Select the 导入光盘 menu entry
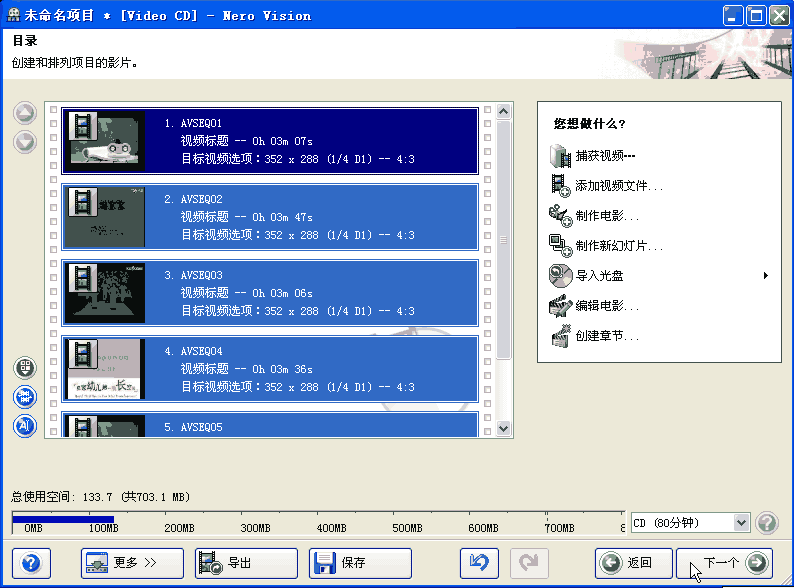This screenshot has width=794, height=588. click(x=600, y=275)
